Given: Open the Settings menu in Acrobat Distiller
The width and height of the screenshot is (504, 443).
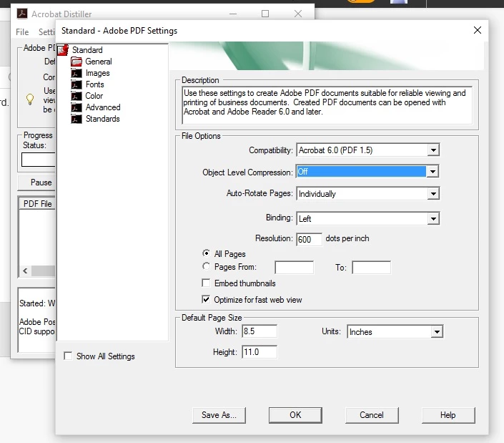Looking at the screenshot, I should click(x=46, y=32).
